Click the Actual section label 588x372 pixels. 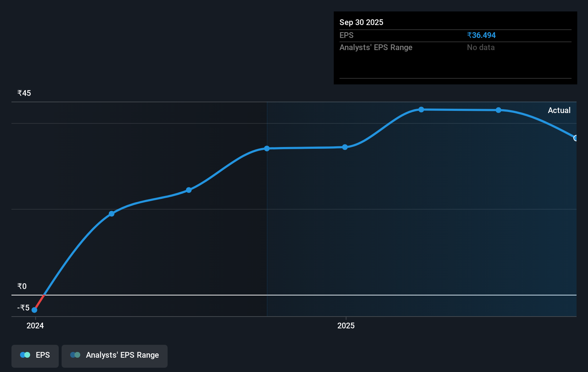(559, 110)
